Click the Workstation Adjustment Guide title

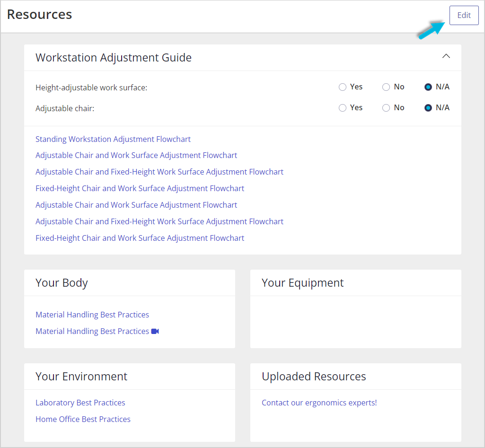tap(114, 58)
